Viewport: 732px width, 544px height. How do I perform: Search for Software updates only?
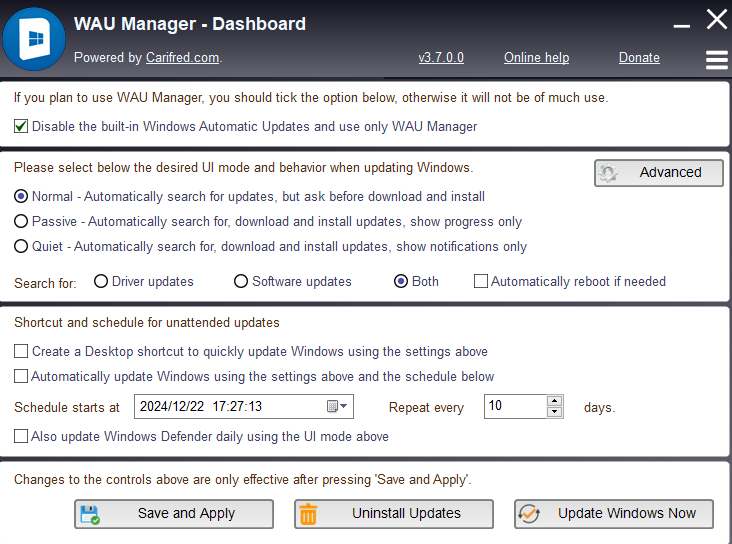pos(241,281)
